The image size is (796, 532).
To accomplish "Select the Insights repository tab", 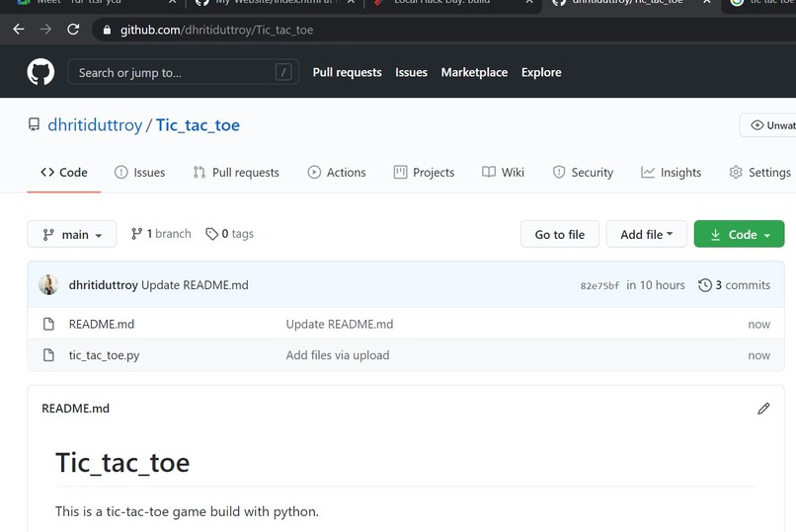I will click(x=672, y=173).
